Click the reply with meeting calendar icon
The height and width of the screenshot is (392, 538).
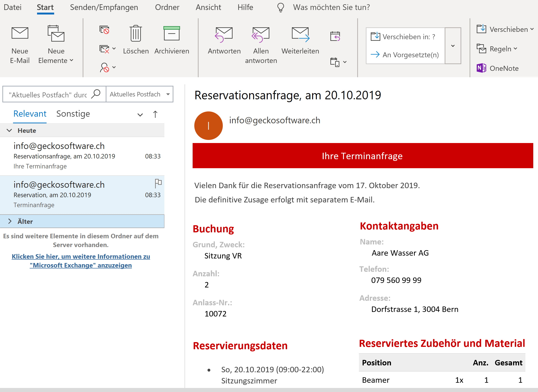(x=335, y=36)
